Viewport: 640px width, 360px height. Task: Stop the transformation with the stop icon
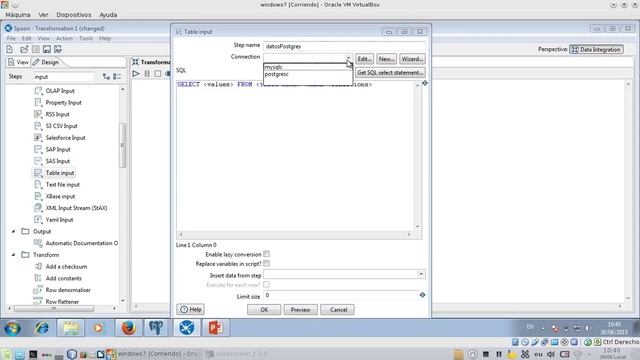pyautogui.click(x=158, y=73)
